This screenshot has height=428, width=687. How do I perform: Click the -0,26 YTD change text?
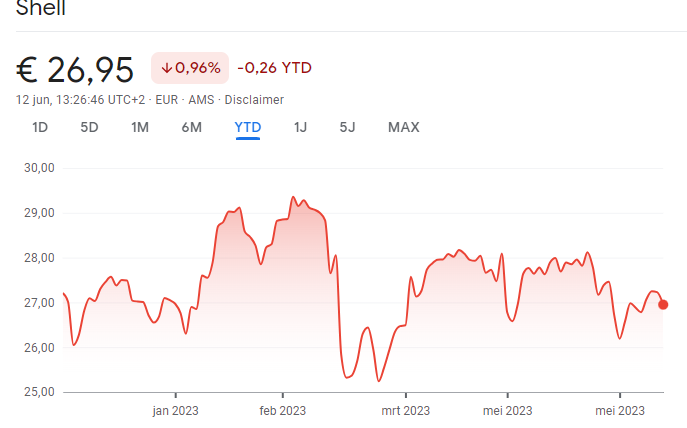pos(274,68)
